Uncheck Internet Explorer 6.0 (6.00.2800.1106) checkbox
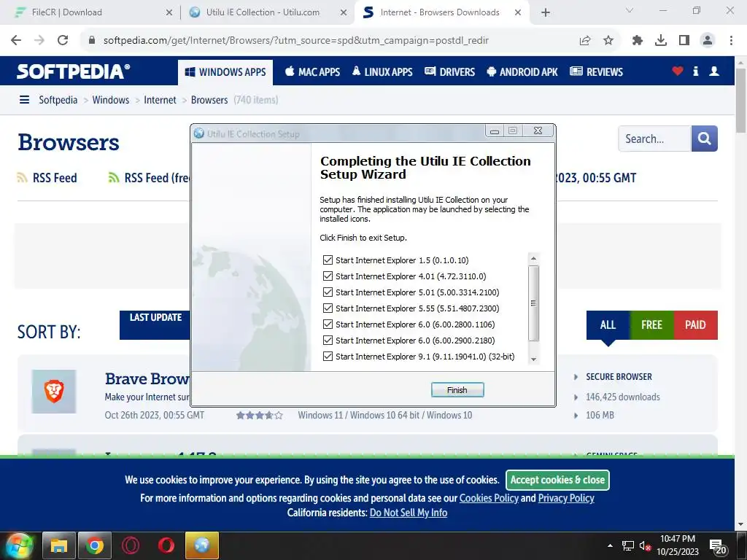Viewport: 747px width, 560px height. [328, 324]
